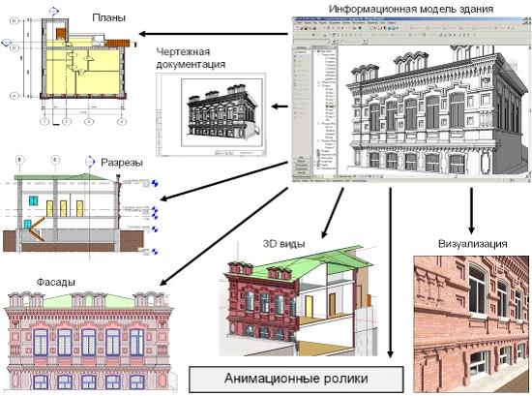The height and width of the screenshot is (396, 532).
Task: Click the Разрезы label
Action: coord(122,163)
